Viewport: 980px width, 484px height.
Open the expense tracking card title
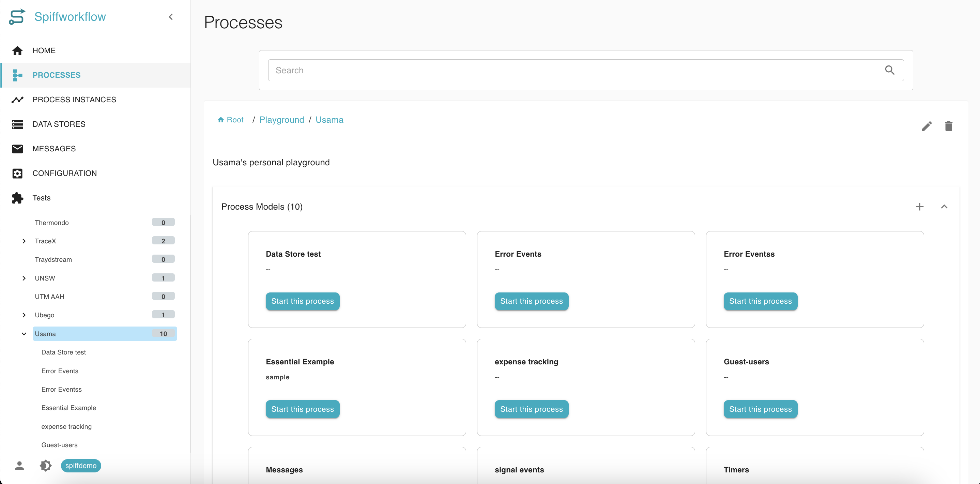(x=526, y=362)
